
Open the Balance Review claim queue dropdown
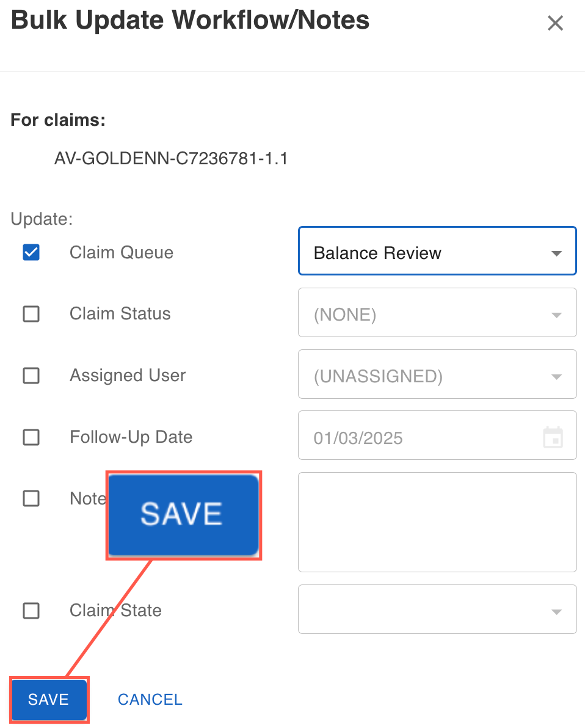pos(437,253)
